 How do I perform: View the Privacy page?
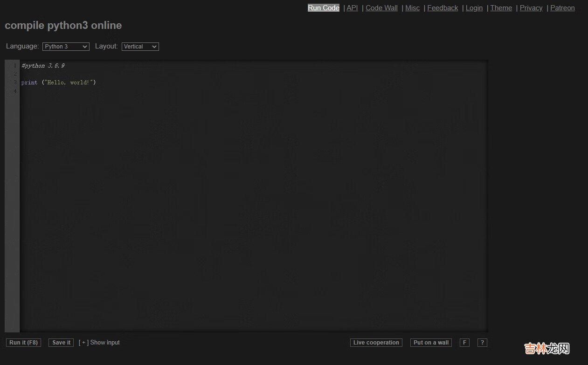click(x=531, y=8)
